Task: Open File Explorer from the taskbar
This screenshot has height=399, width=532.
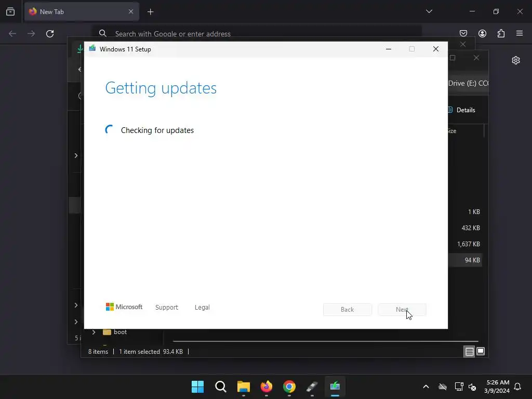Action: [244, 387]
